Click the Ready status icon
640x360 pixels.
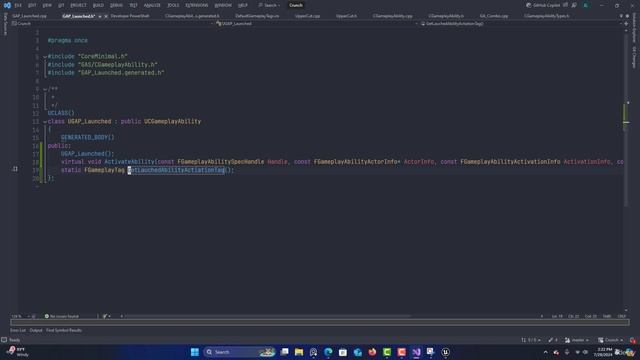[x=4, y=340]
